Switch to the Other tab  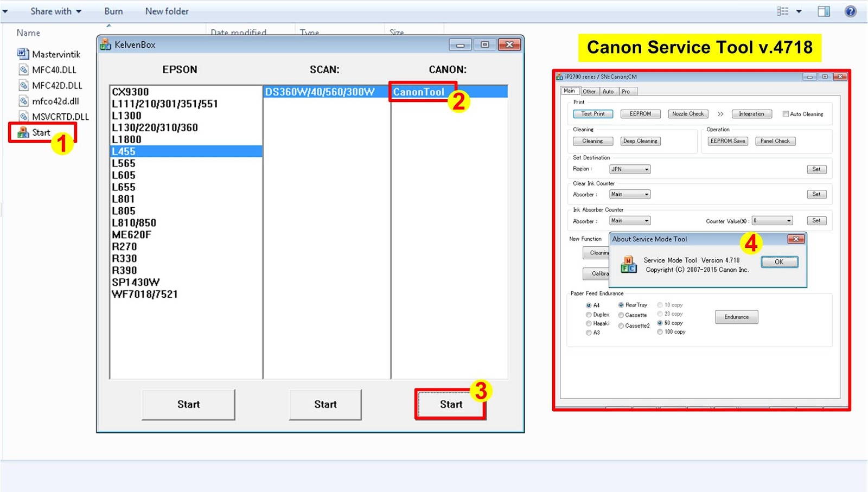pos(590,91)
